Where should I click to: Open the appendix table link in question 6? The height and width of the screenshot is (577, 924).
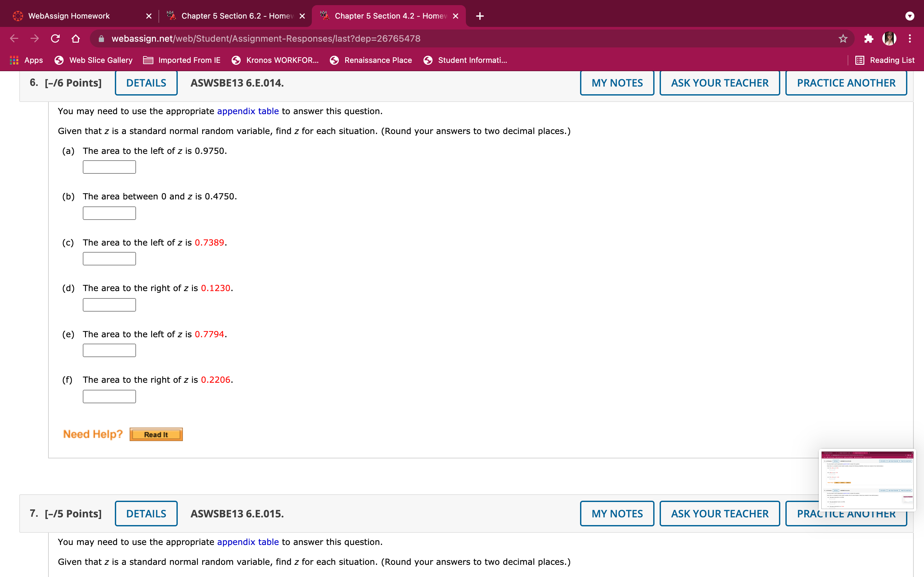pyautogui.click(x=248, y=111)
